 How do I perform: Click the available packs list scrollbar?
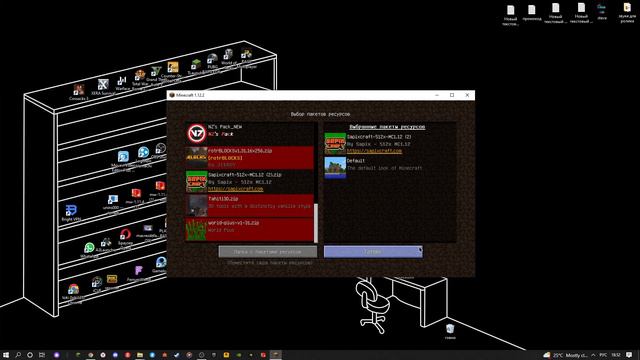point(316,222)
